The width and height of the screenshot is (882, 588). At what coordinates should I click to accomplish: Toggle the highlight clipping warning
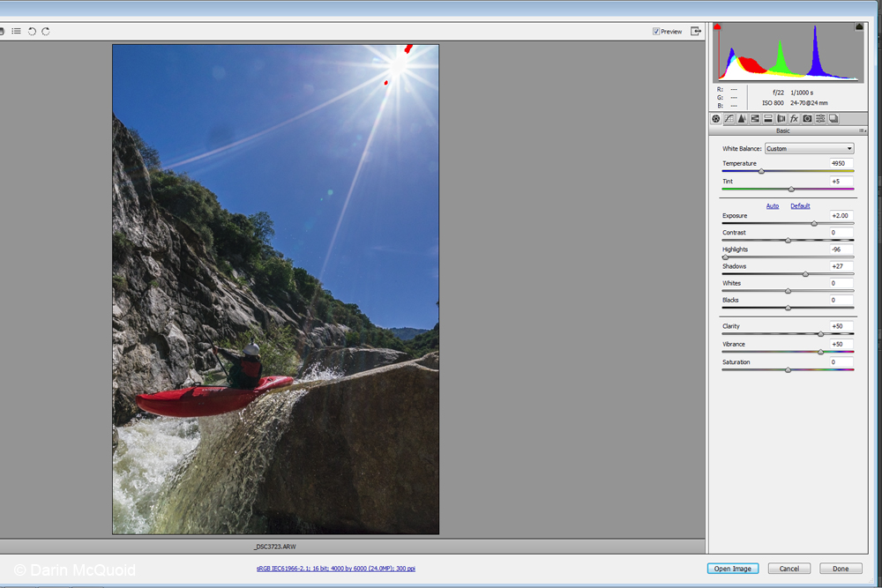tap(859, 27)
